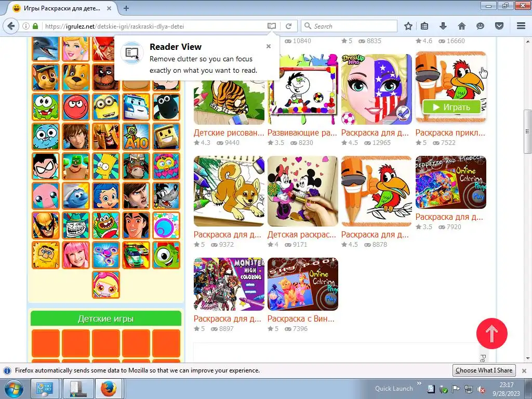Click the green Детские игры header
Viewport: 532px width, 399px height.
tap(106, 318)
